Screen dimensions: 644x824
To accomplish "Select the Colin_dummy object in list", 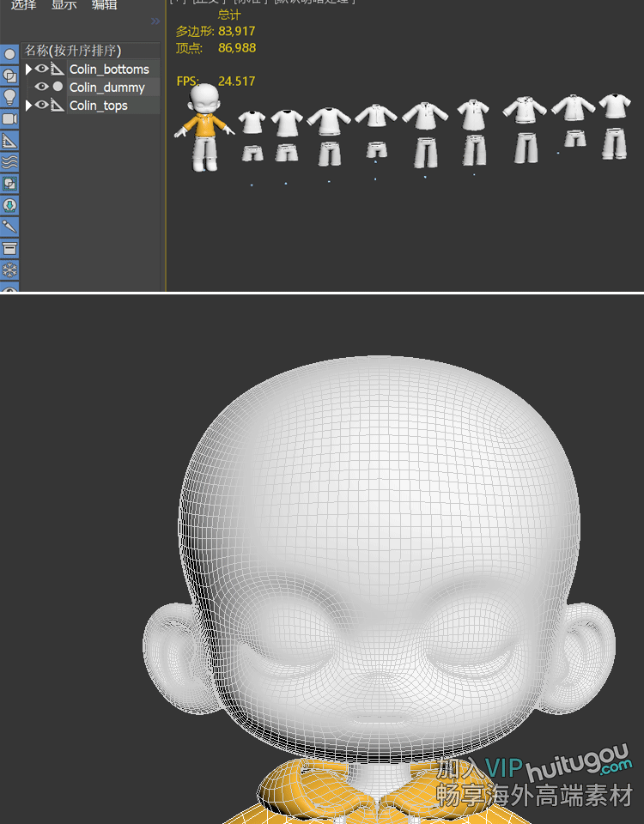I will [x=107, y=87].
